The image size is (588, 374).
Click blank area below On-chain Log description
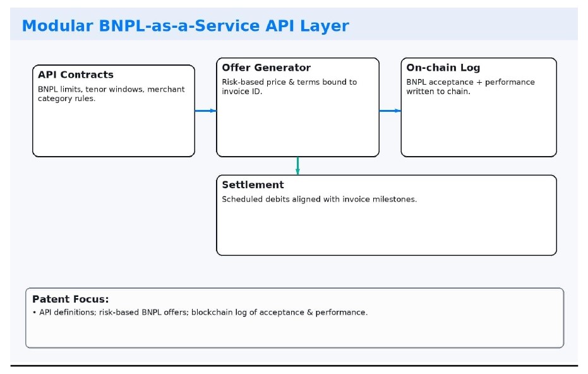tap(478, 128)
